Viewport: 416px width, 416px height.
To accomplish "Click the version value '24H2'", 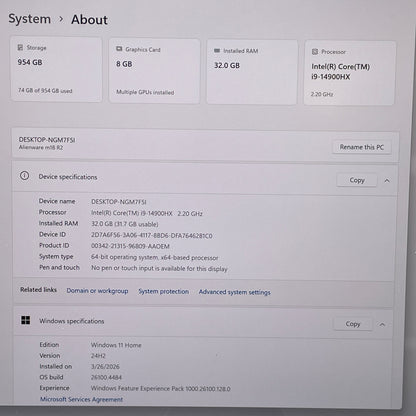I will pos(98,356).
